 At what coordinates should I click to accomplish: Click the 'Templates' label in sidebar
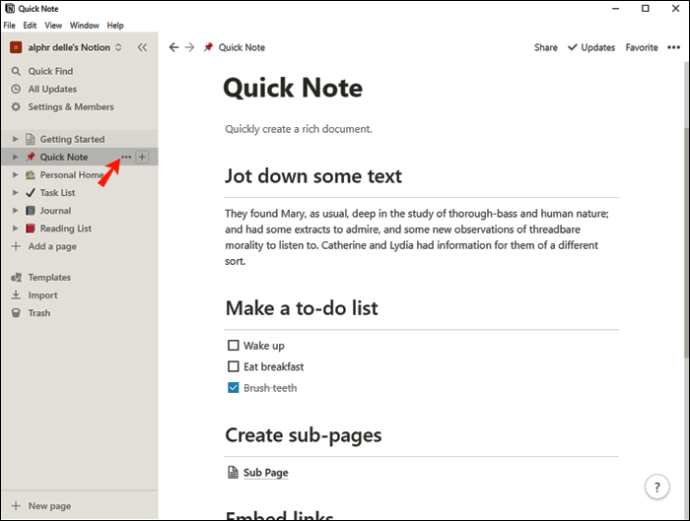pyautogui.click(x=49, y=277)
